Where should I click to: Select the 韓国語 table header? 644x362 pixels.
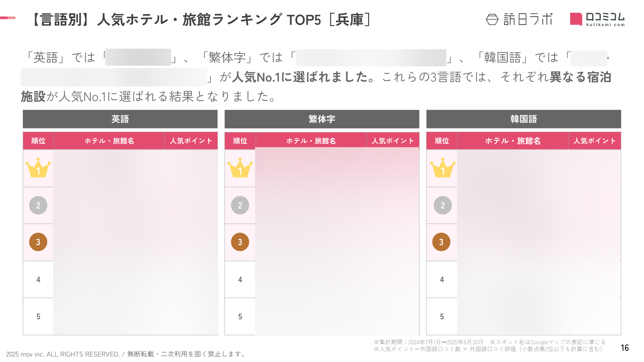coord(524,119)
